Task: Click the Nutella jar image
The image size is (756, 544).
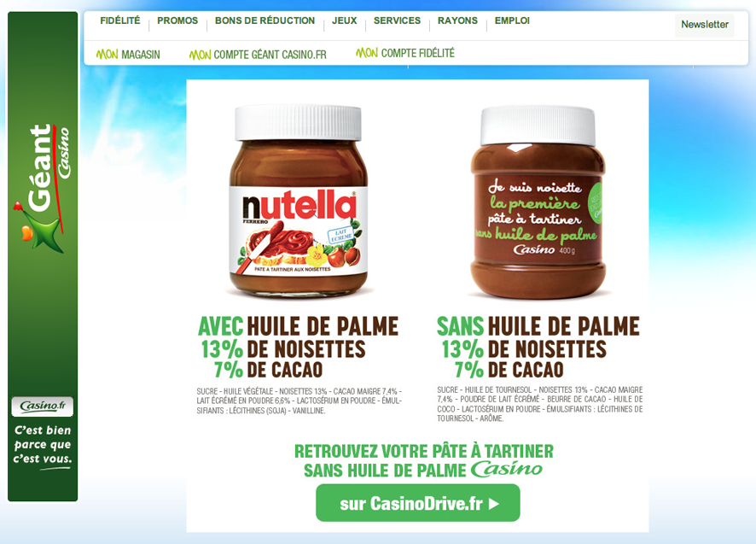Action: coord(299,201)
